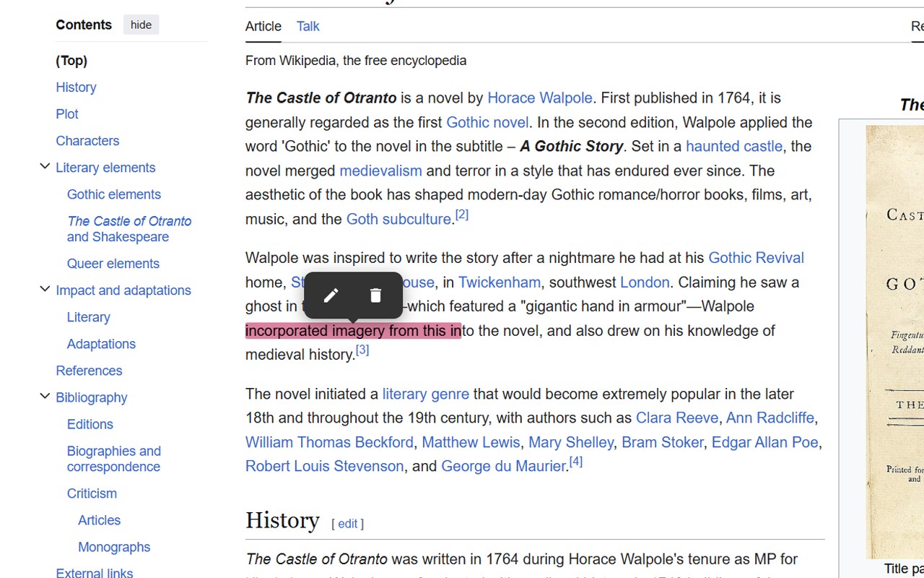924x578 pixels.
Task: Select Impact and adaptations in contents
Action: pos(123,290)
